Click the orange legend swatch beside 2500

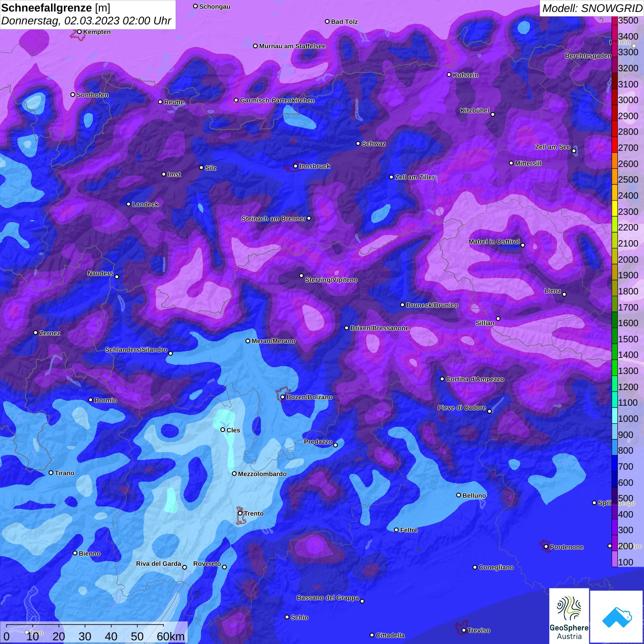pos(614,176)
